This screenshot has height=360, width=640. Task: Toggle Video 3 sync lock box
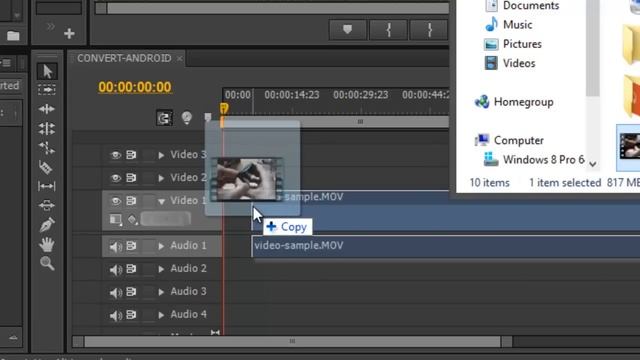coord(148,155)
